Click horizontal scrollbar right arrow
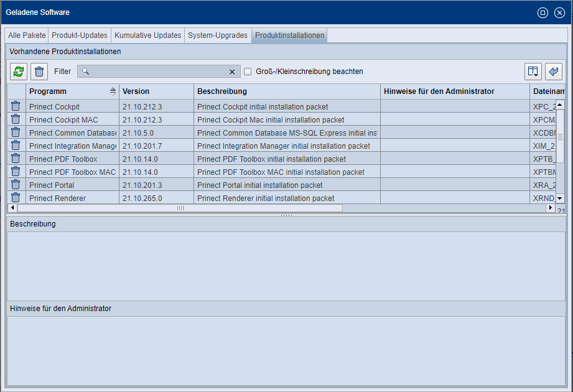573x392 pixels. tap(551, 208)
